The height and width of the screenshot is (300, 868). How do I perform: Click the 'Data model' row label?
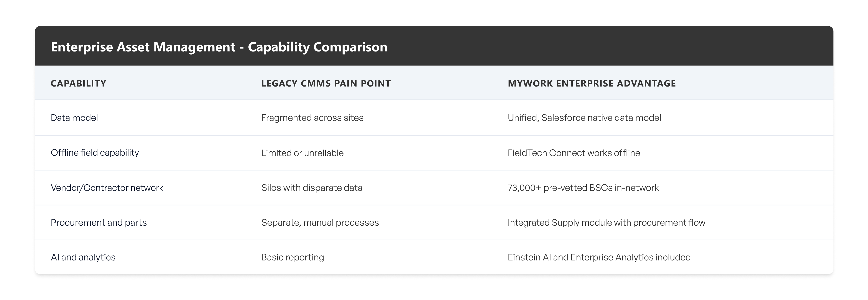(x=74, y=118)
